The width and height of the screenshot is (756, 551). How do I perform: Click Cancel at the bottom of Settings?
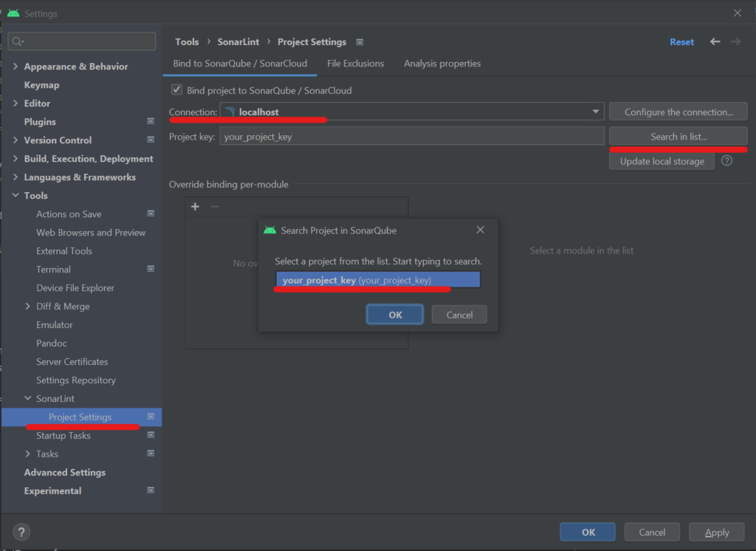(x=652, y=533)
